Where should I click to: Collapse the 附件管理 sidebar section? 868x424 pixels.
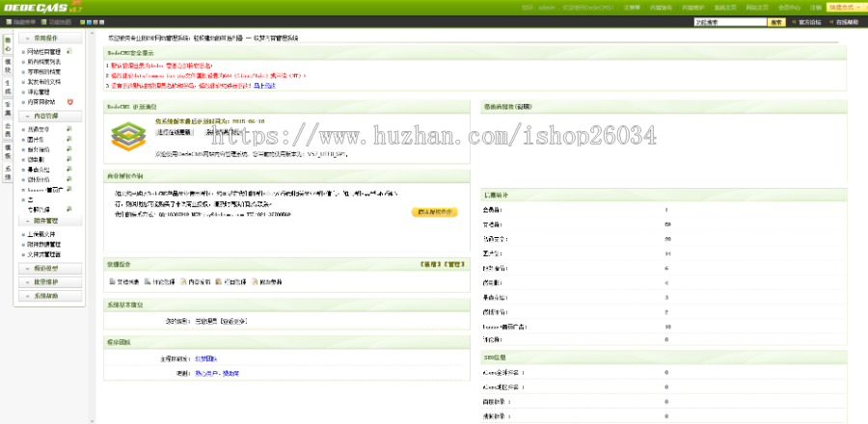coord(50,221)
